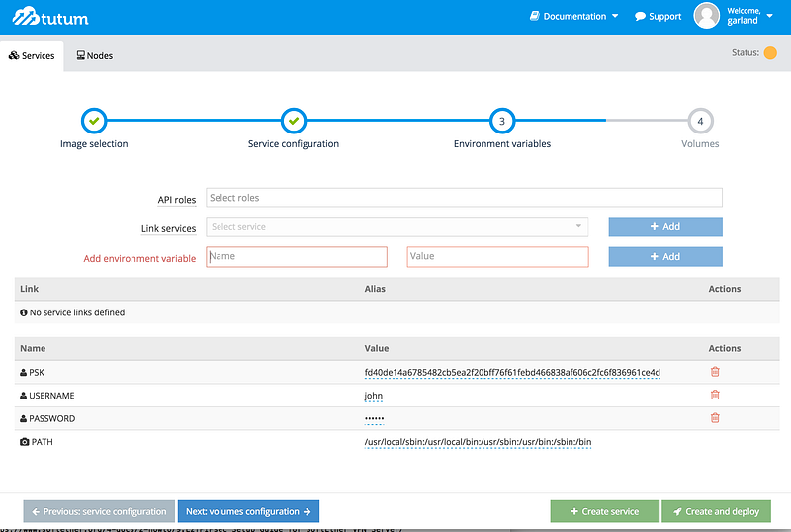
Task: Click the Link services label
Action: (x=168, y=228)
